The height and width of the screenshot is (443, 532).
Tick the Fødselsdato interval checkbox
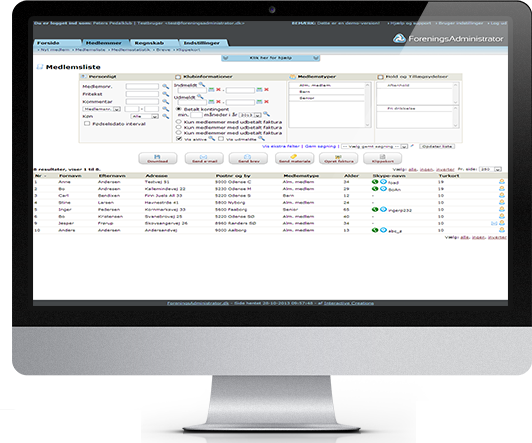pyautogui.click(x=87, y=124)
